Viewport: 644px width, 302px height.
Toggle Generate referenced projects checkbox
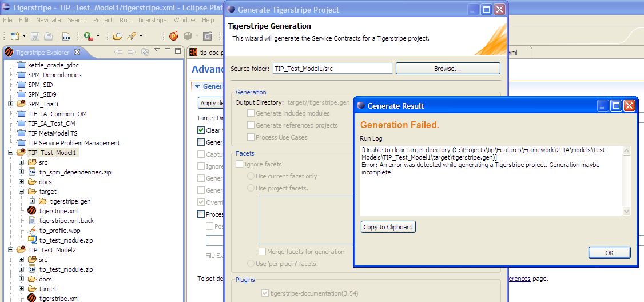pyautogui.click(x=251, y=125)
